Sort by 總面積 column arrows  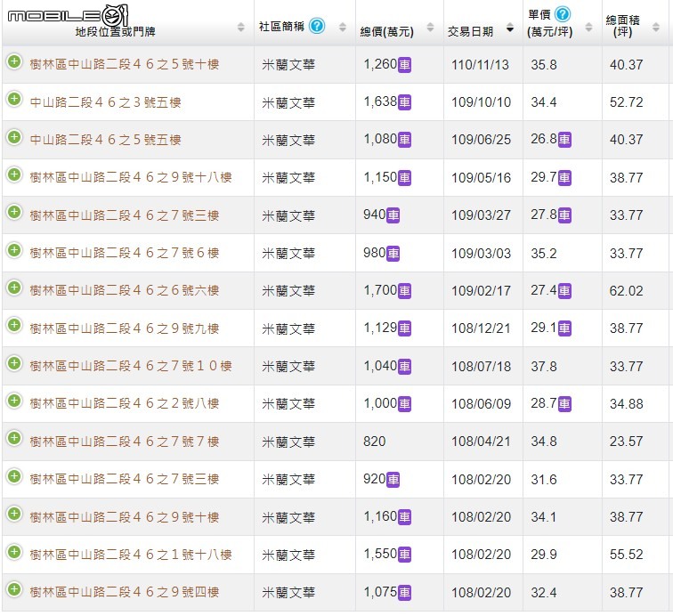pyautogui.click(x=655, y=27)
